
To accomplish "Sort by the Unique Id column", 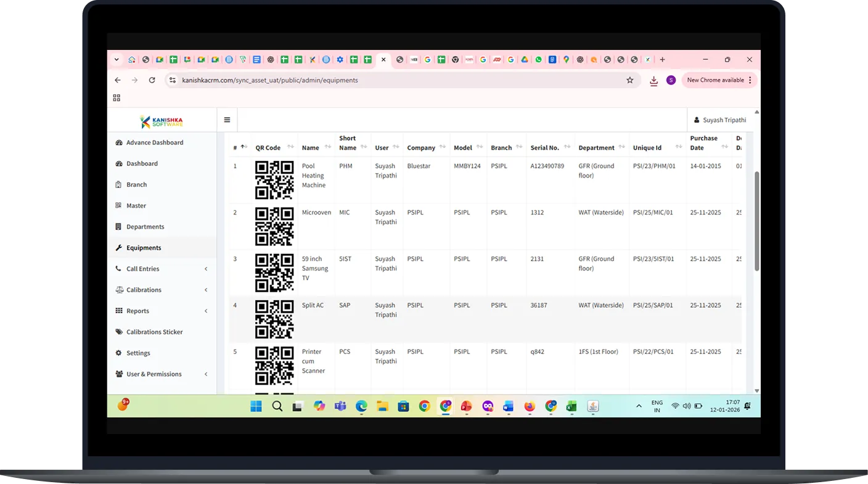I will [x=657, y=147].
